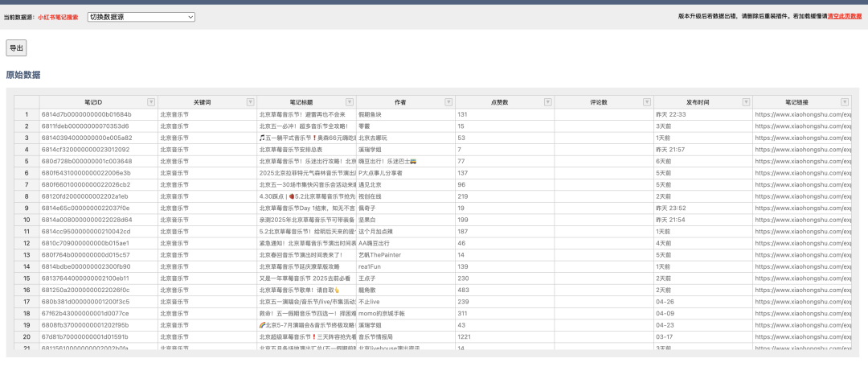
Task: Select the 发布时间 column header
Action: (703, 102)
